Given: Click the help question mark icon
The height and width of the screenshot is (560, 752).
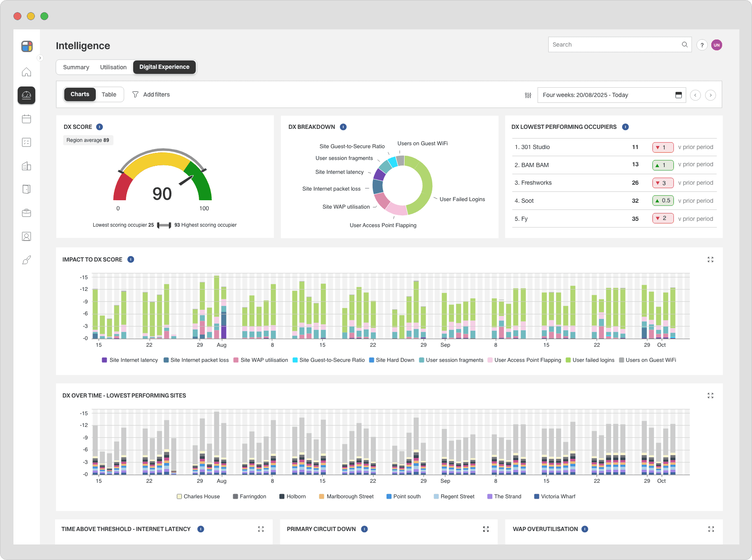Looking at the screenshot, I should pos(702,45).
